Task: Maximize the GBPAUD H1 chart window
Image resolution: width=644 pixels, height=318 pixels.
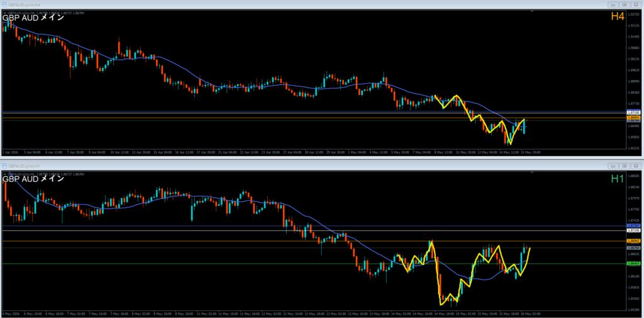Action: pos(625,166)
